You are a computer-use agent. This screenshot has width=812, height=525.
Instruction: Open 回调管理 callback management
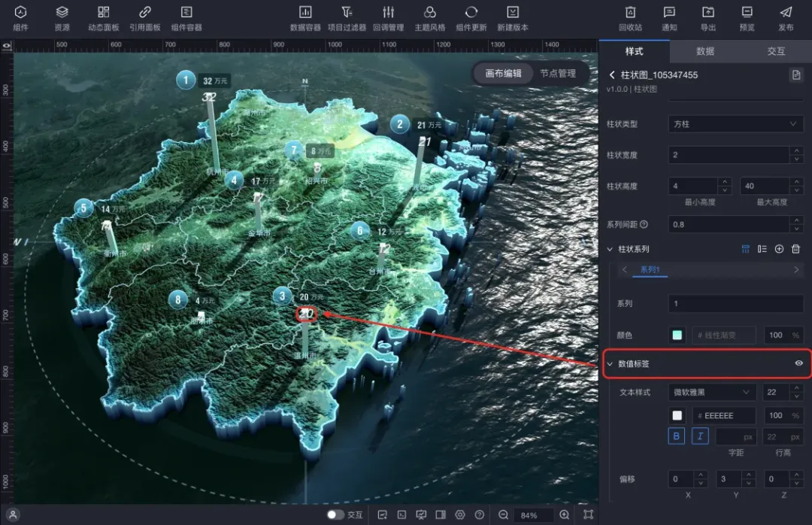pyautogui.click(x=389, y=19)
